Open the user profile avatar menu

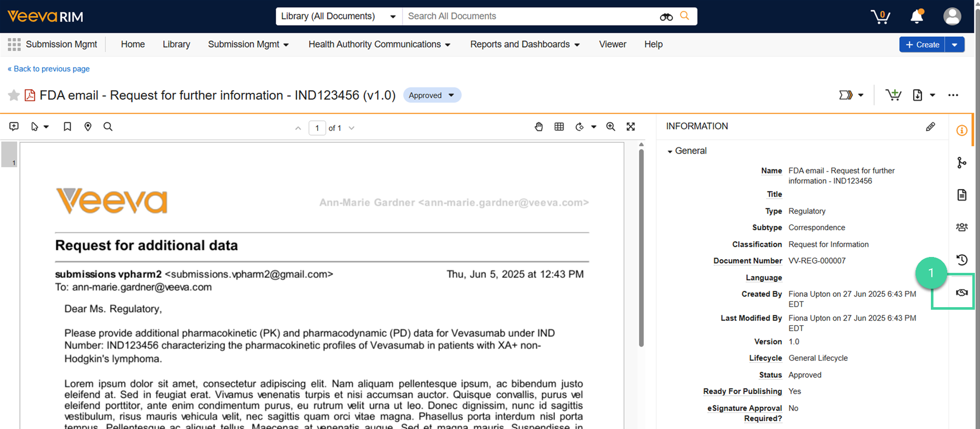(952, 16)
